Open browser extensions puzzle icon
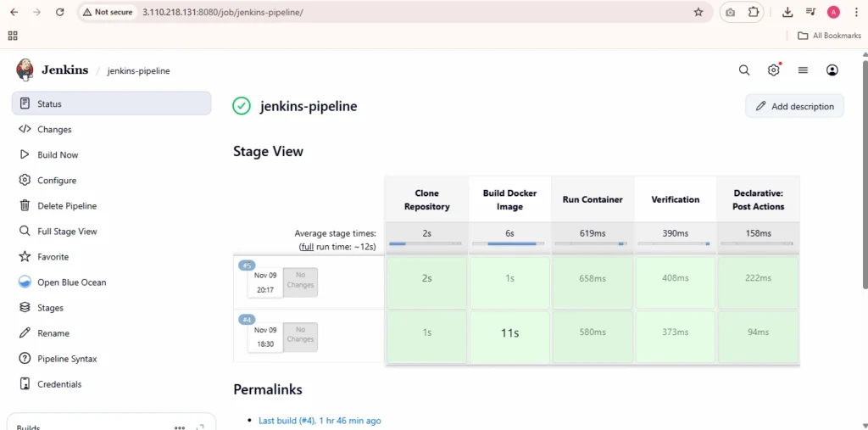Image resolution: width=868 pixels, height=430 pixels. pos(754,12)
